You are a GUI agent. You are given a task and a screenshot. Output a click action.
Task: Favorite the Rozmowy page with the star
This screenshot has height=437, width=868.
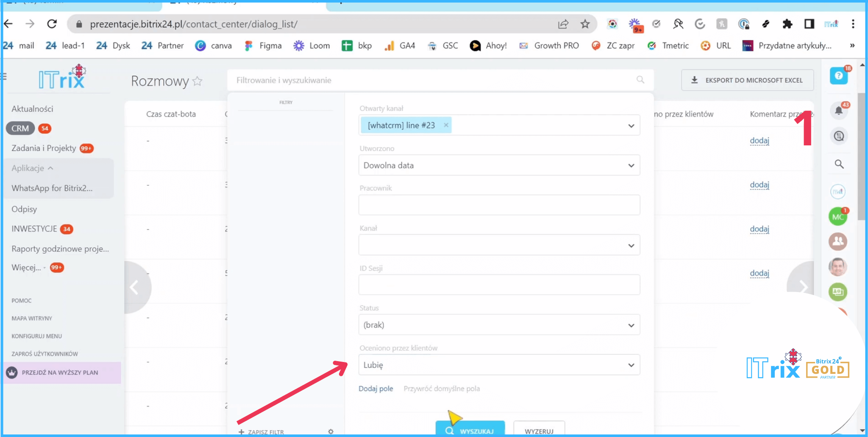click(x=198, y=81)
